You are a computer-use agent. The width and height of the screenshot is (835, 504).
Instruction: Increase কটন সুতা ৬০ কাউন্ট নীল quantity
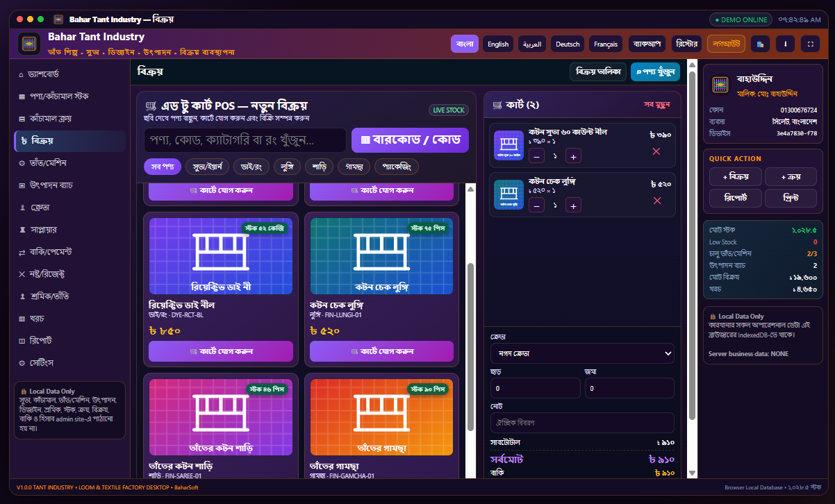click(573, 156)
